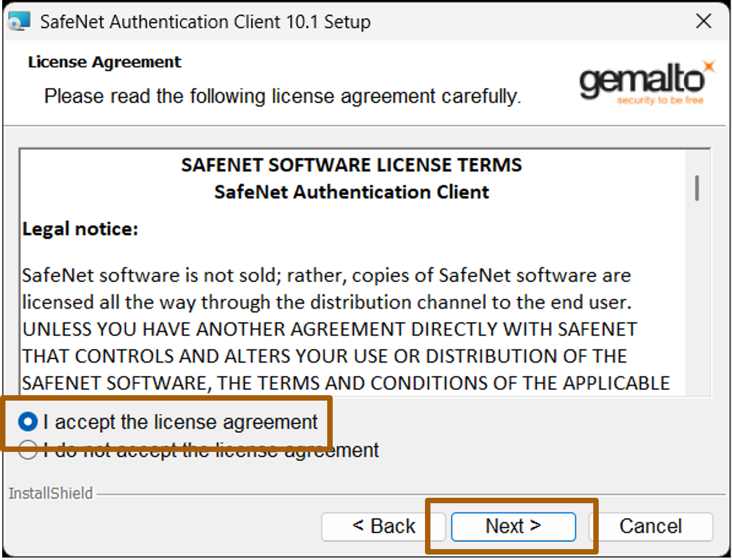This screenshot has width=732, height=560.
Task: Click the installer icon in the title bar
Action: point(19,21)
